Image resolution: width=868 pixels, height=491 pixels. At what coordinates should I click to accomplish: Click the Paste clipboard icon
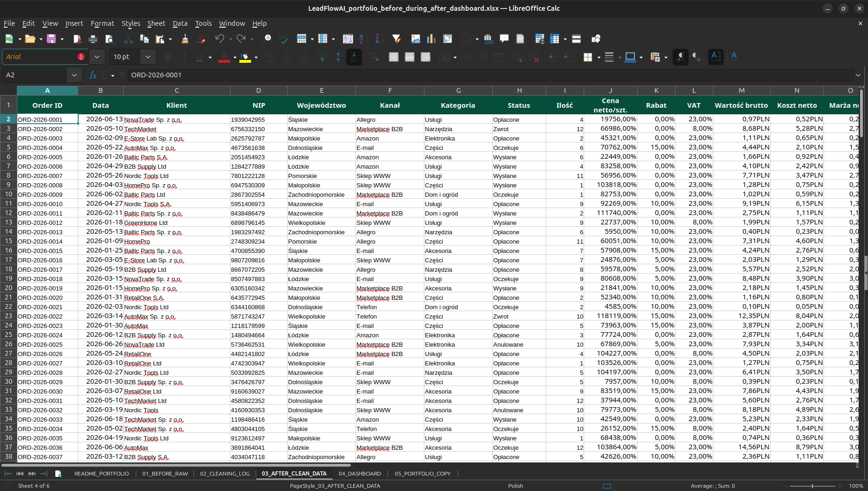pos(160,39)
